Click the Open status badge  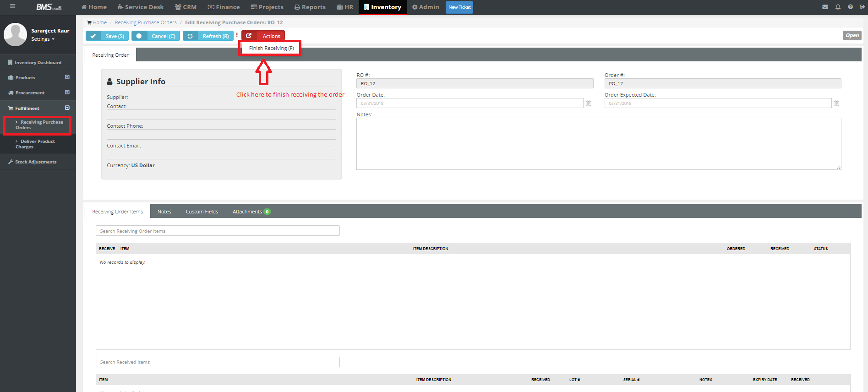pos(852,35)
